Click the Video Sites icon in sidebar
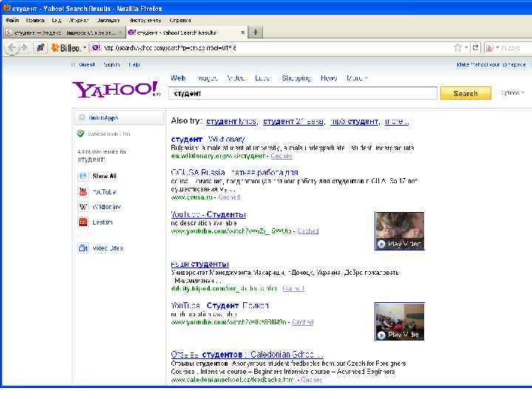Screen dimensions: 532x399 tap(83, 248)
